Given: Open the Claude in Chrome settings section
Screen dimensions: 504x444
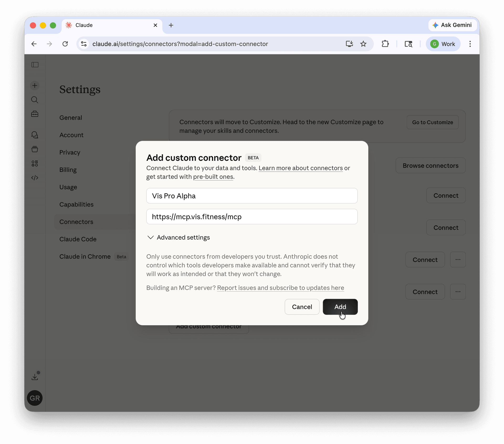Looking at the screenshot, I should click(x=85, y=257).
